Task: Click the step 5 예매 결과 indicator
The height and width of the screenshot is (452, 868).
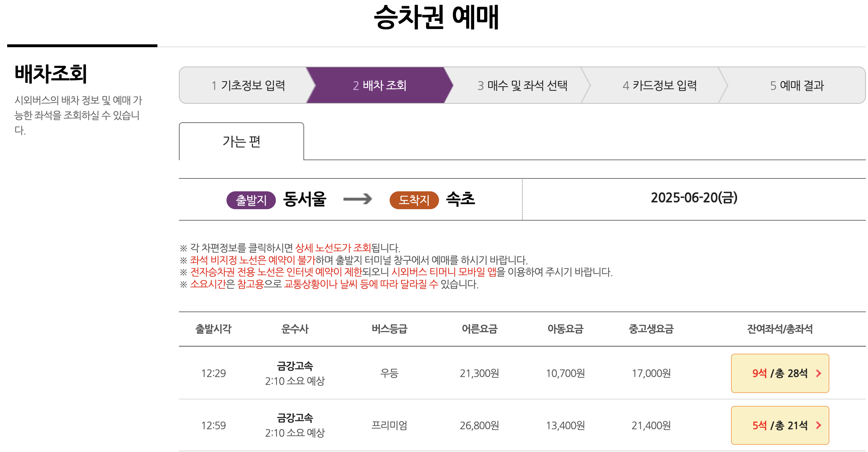Action: [x=798, y=85]
